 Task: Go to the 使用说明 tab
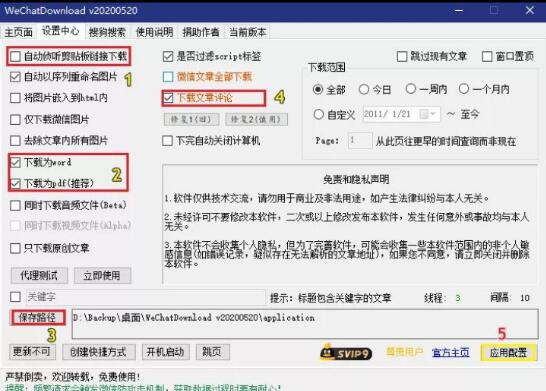(x=154, y=32)
